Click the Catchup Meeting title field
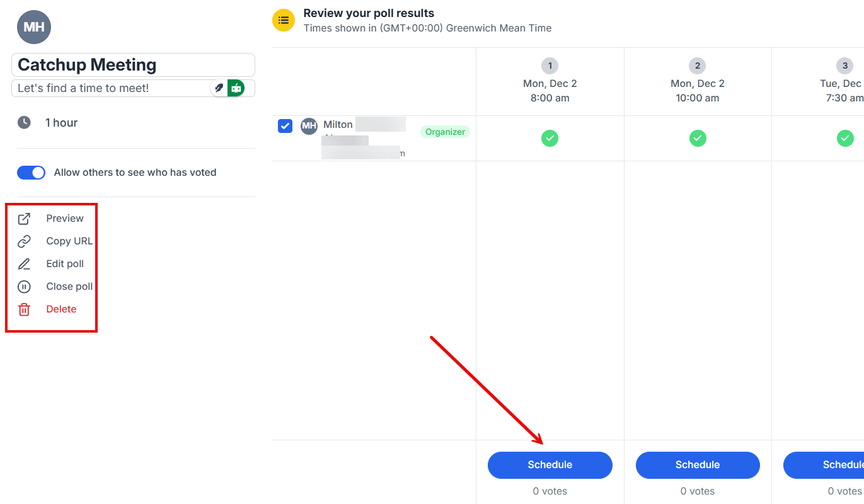This screenshot has height=504, width=864. pos(133,65)
